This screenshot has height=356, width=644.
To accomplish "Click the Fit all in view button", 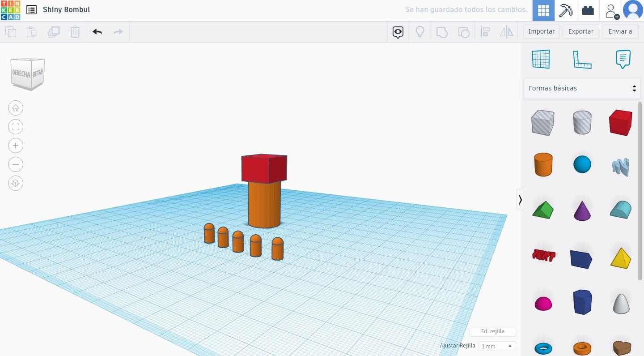I will tap(16, 127).
